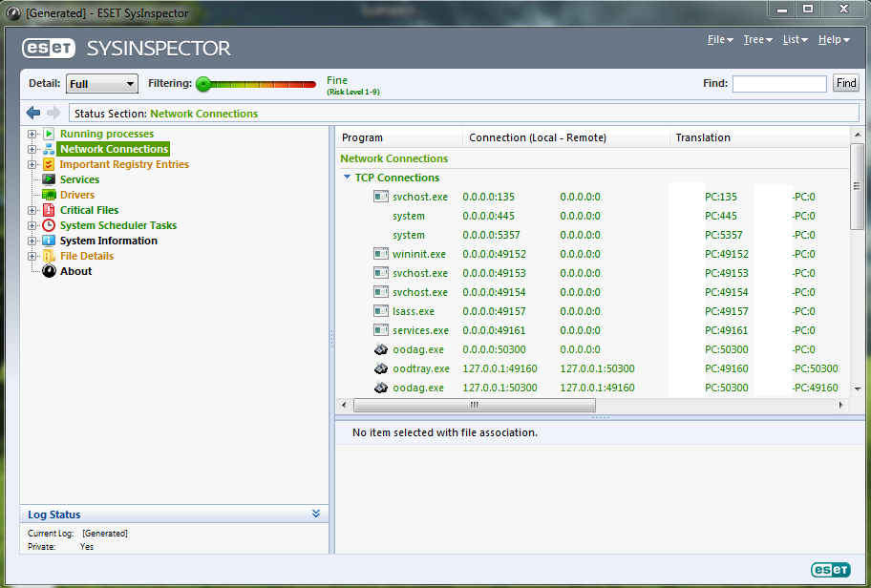The width and height of the screenshot is (871, 588).
Task: Select Drivers in the tree
Action: click(77, 195)
